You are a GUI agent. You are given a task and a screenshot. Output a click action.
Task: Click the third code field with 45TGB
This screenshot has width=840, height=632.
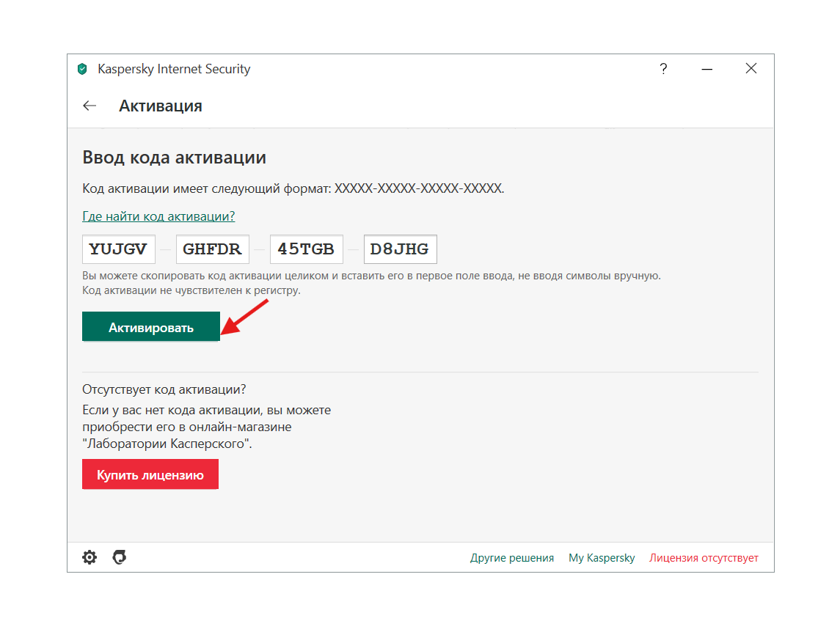click(306, 249)
